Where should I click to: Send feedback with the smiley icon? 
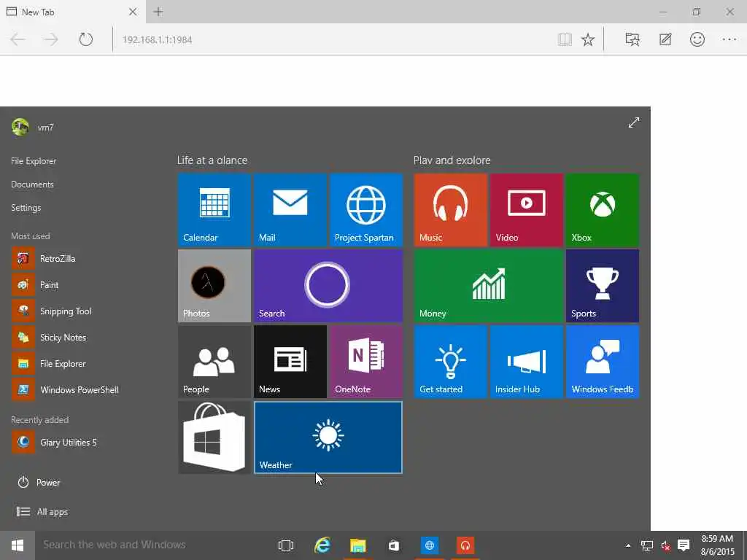click(697, 39)
